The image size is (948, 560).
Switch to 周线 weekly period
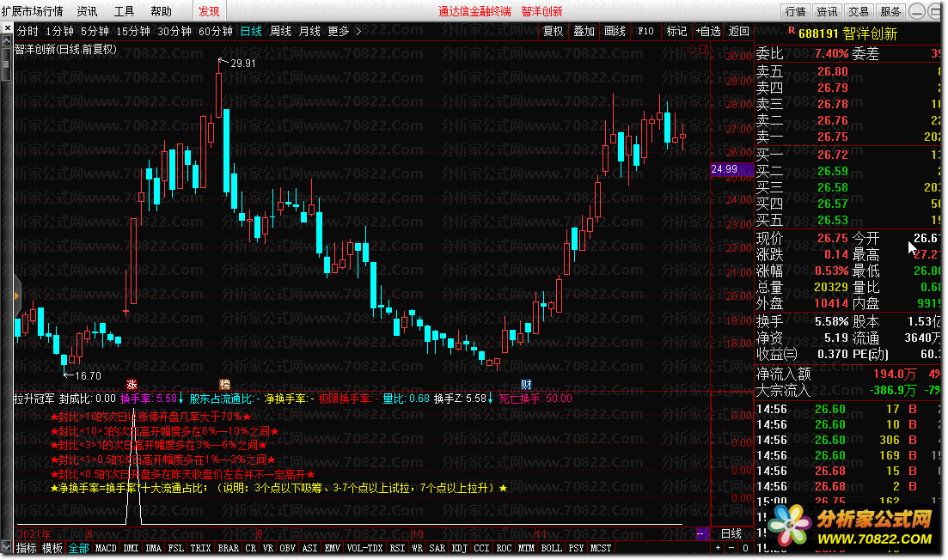coord(280,32)
